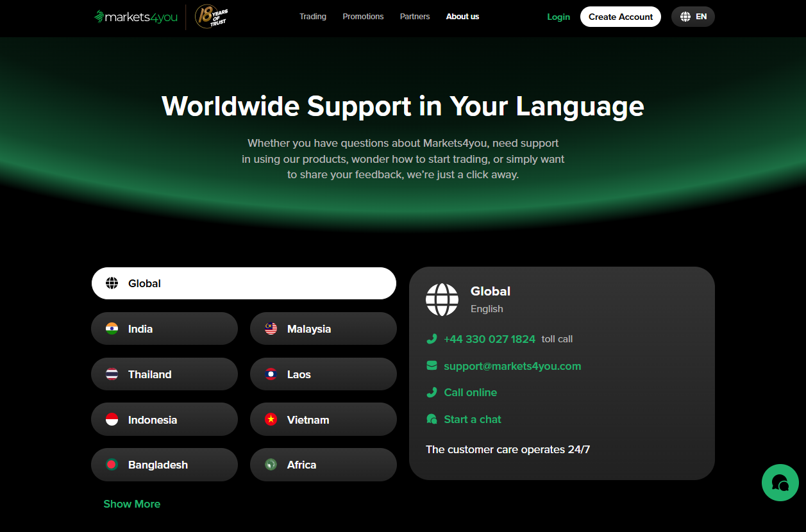Open the Trading menu
Image resolution: width=806 pixels, height=532 pixels.
point(313,17)
